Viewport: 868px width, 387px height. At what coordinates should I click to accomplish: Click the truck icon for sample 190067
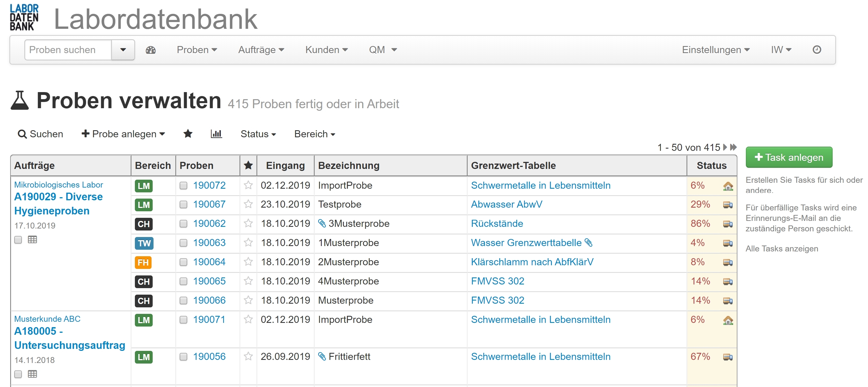727,205
